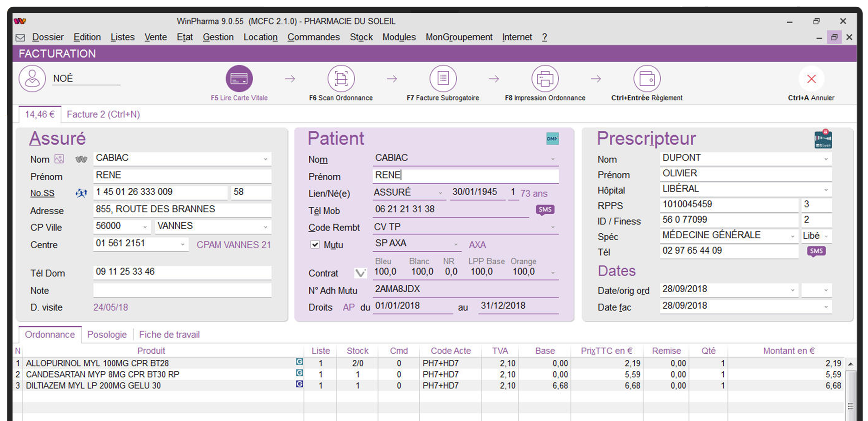
Task: Click F5 Lire Carte Vitale icon
Action: click(x=239, y=78)
